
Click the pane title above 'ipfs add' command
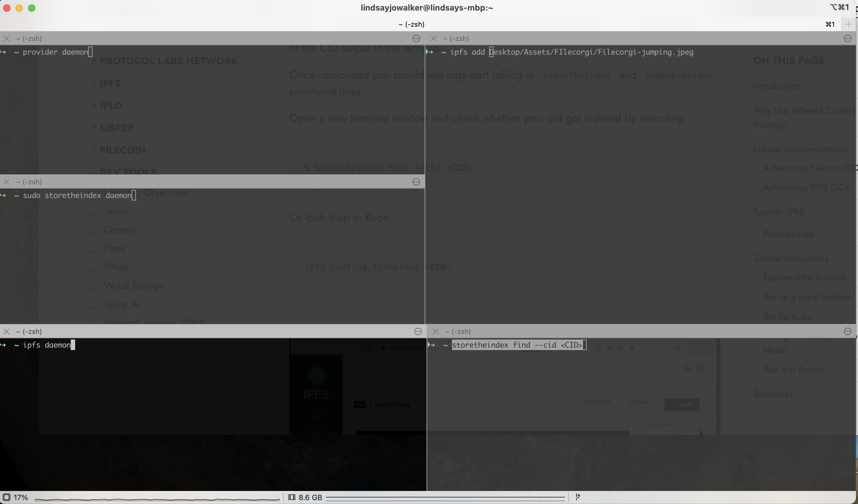point(456,38)
